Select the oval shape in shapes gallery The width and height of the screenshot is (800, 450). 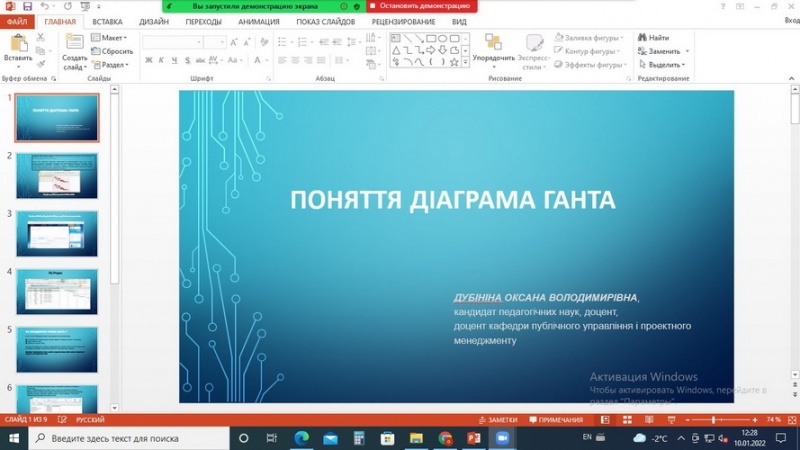click(442, 38)
